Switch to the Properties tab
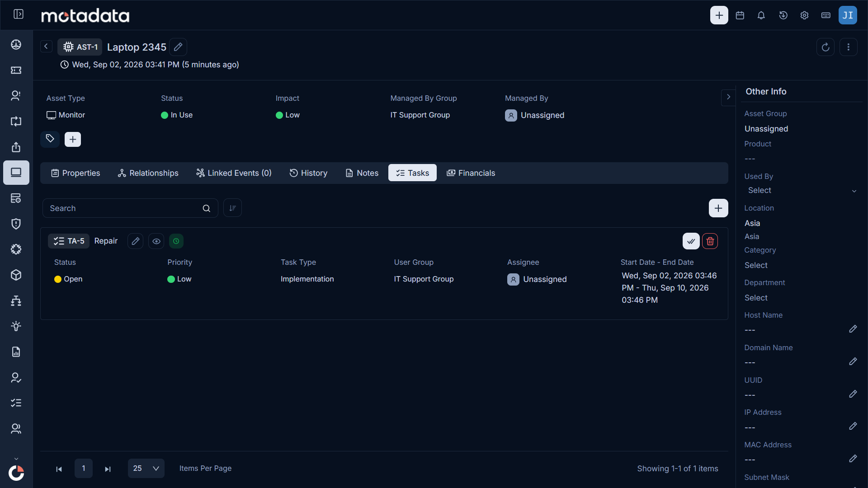Viewport: 868px width, 488px height. (x=75, y=173)
